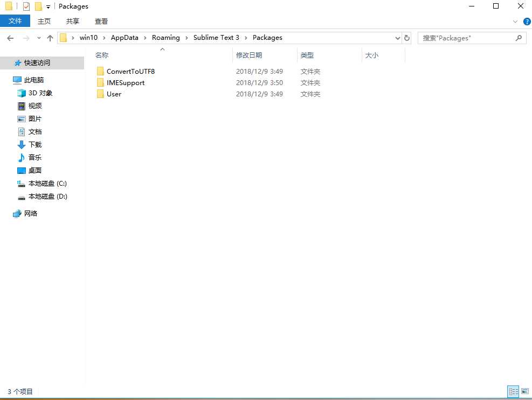The height and width of the screenshot is (400, 532).
Task: Expand the ribbon chevron
Action: (x=515, y=22)
